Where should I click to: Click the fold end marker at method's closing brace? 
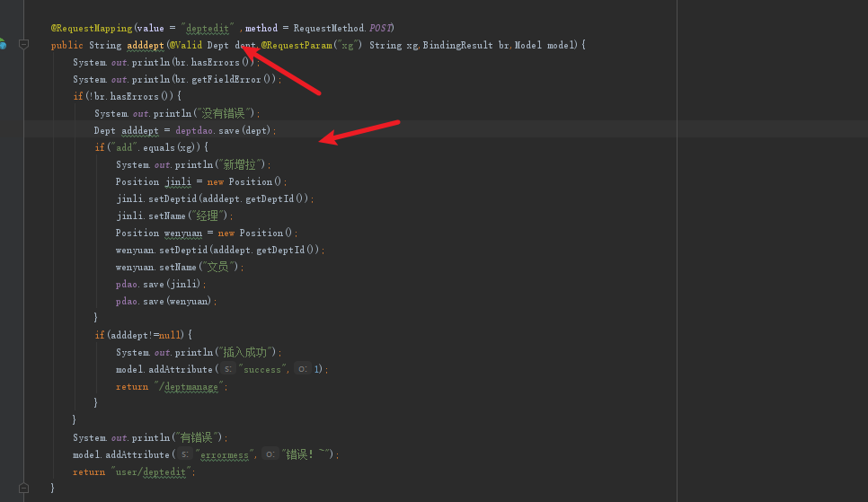coord(24,488)
